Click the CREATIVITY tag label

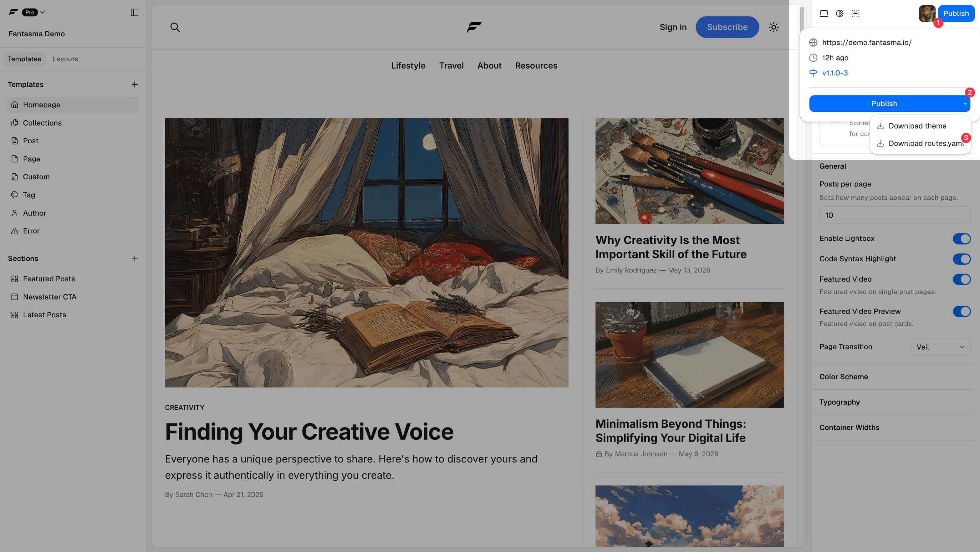pyautogui.click(x=185, y=407)
